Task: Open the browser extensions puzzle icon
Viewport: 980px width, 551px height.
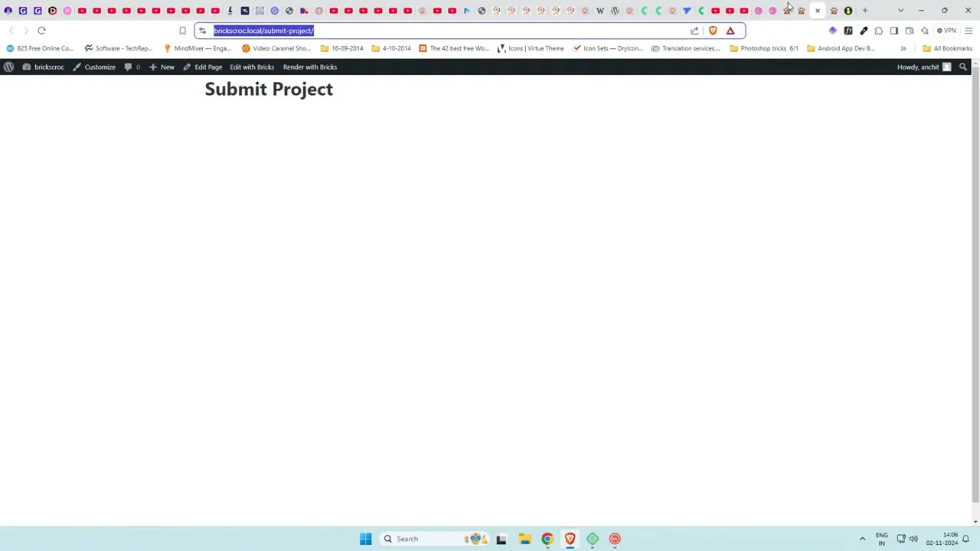Action: pyautogui.click(x=878, y=31)
